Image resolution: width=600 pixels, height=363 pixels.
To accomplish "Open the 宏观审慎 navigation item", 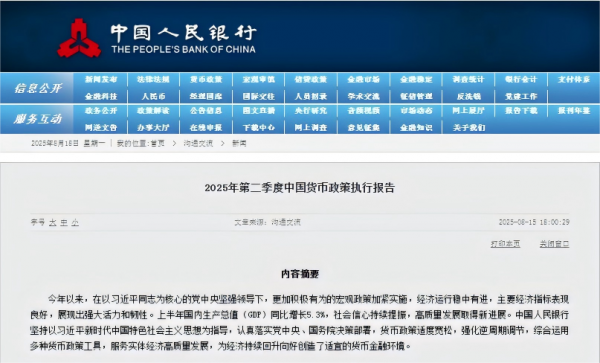I will click(x=259, y=80).
